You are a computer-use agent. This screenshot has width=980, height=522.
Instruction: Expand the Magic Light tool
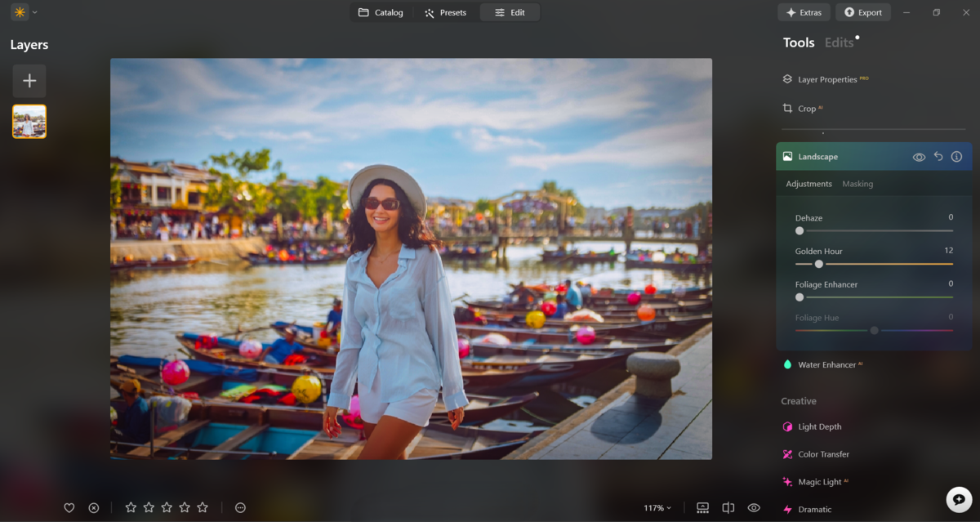822,482
